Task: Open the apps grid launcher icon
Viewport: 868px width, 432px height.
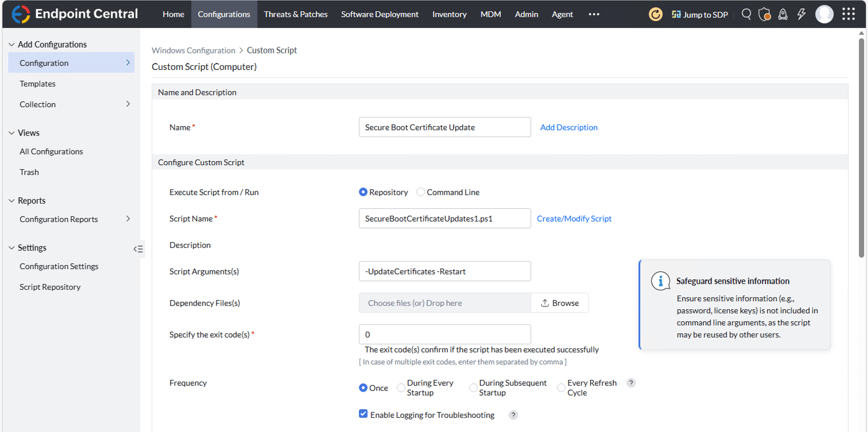Action: pyautogui.click(x=848, y=14)
